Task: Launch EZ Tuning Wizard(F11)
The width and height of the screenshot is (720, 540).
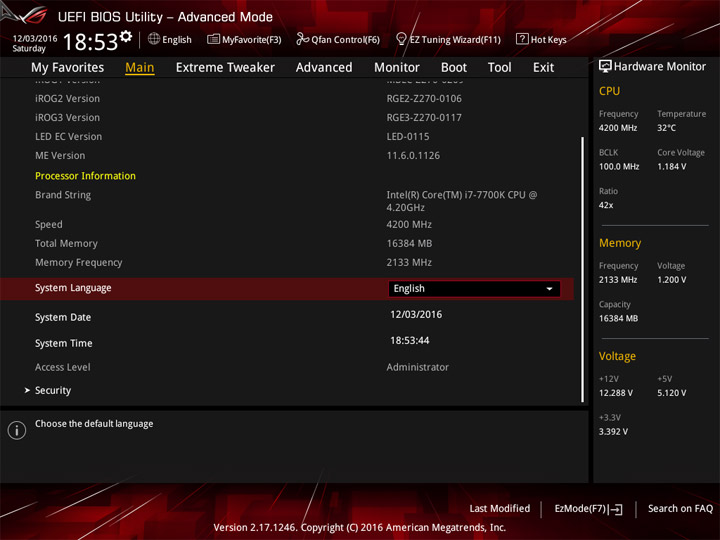Action: (x=448, y=39)
